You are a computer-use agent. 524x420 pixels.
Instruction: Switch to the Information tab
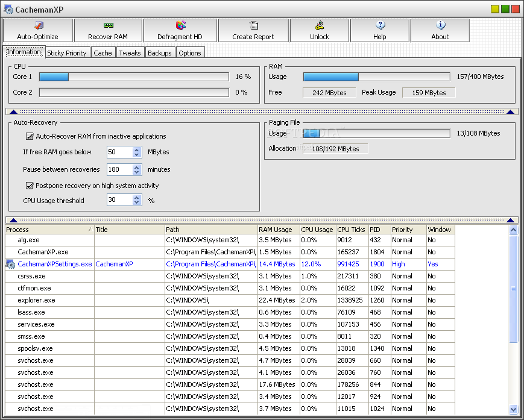(24, 52)
